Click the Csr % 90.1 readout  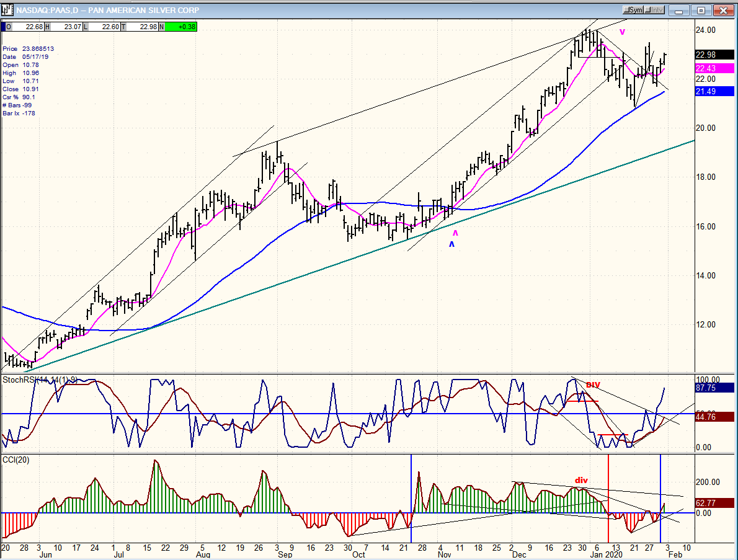tap(19, 97)
